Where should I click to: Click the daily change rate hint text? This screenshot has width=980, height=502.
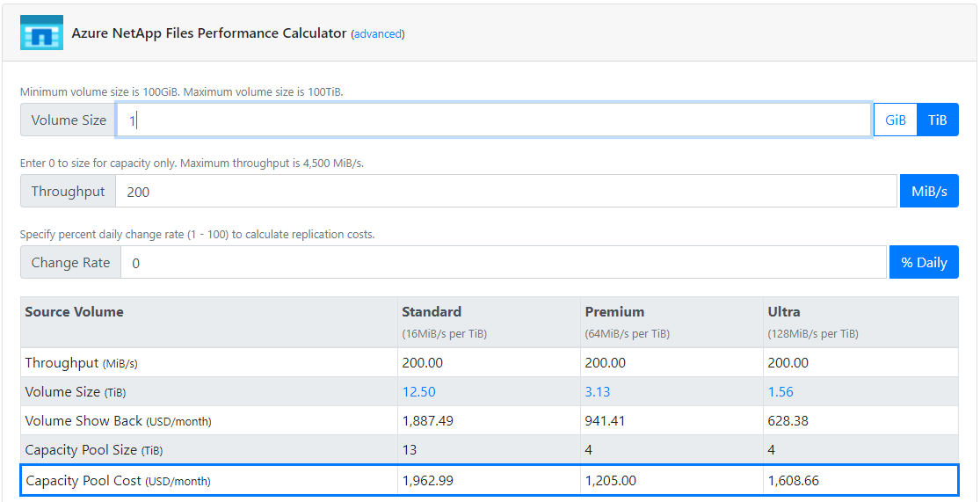(x=197, y=235)
